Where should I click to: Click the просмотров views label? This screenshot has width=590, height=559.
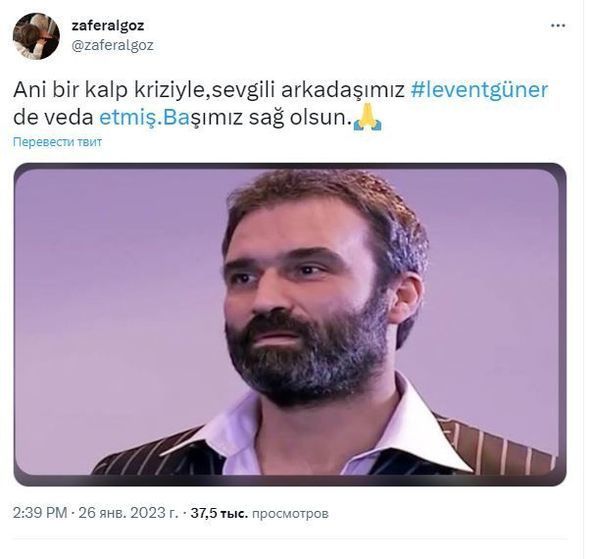(x=290, y=513)
